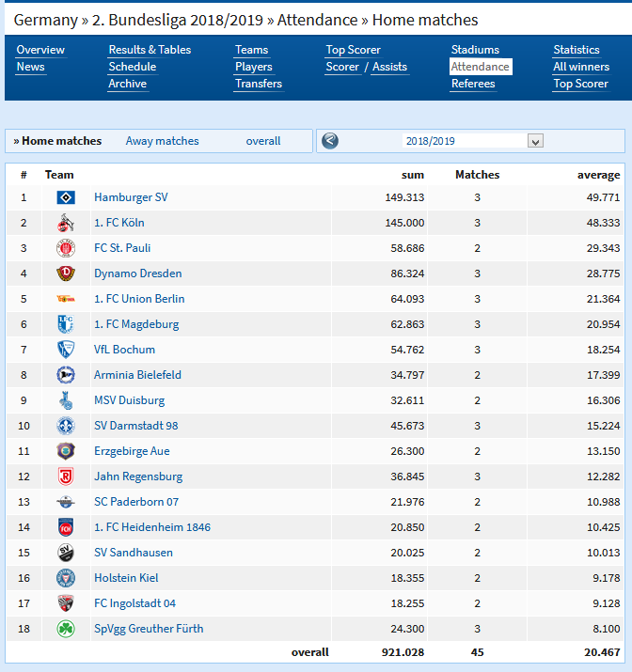Select the Home matches tab
The image size is (632, 672).
(57, 141)
